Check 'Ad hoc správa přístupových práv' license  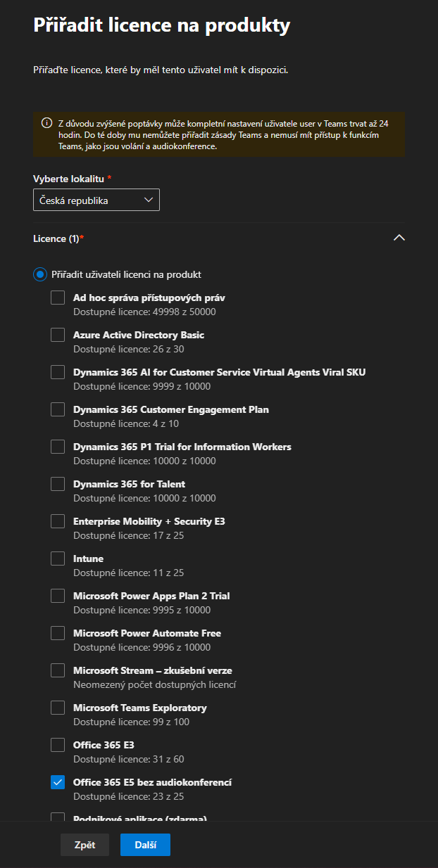pyautogui.click(x=58, y=298)
